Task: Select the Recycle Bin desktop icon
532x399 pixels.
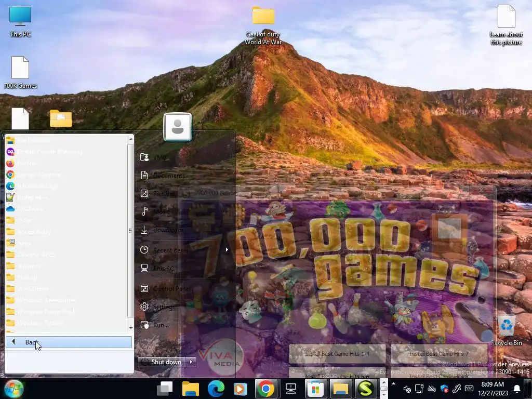Action: (506, 330)
